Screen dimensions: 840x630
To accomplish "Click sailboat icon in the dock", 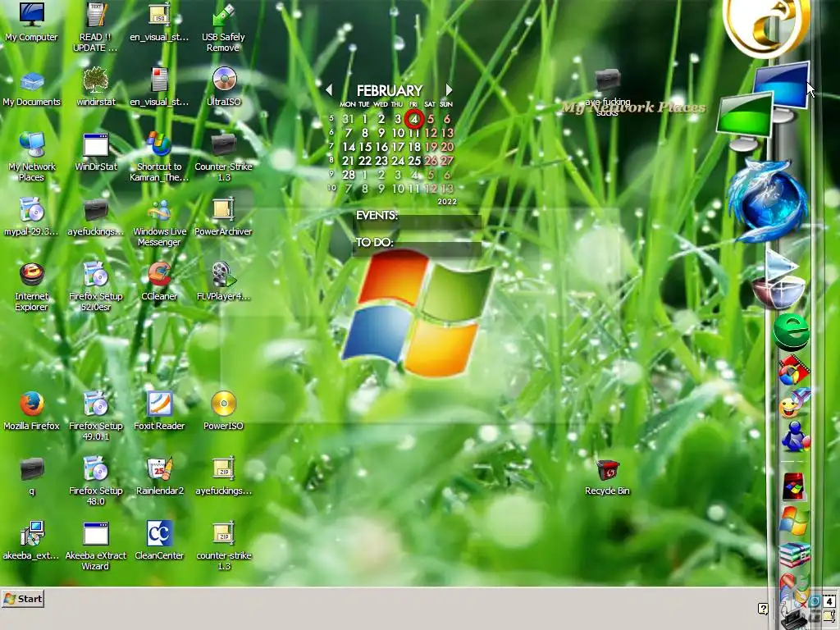I will [780, 279].
